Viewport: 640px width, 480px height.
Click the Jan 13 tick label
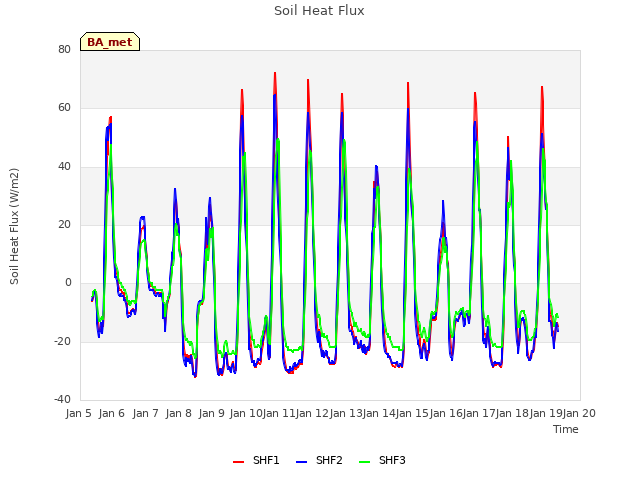click(x=346, y=413)
